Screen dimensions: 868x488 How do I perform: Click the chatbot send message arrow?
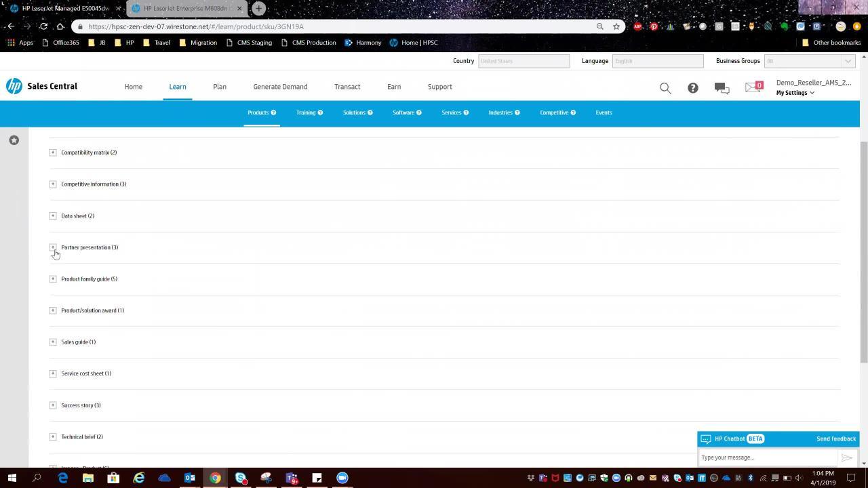coord(846,457)
